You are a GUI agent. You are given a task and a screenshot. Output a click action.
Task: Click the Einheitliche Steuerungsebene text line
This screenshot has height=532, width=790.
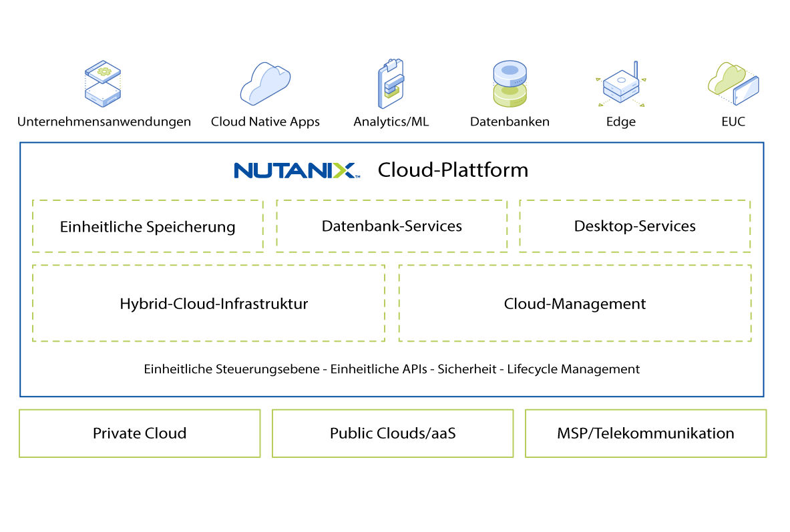coord(391,368)
